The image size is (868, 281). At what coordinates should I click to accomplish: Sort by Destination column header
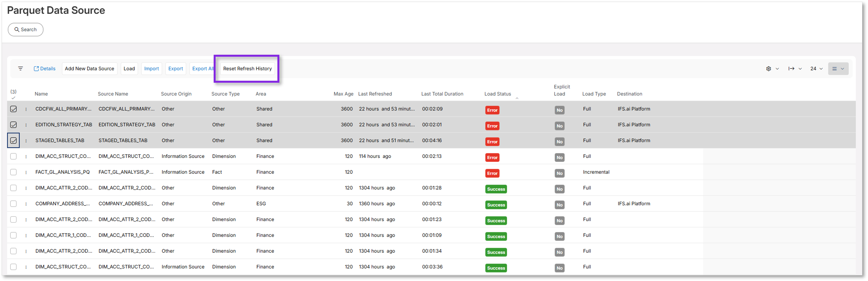point(629,94)
